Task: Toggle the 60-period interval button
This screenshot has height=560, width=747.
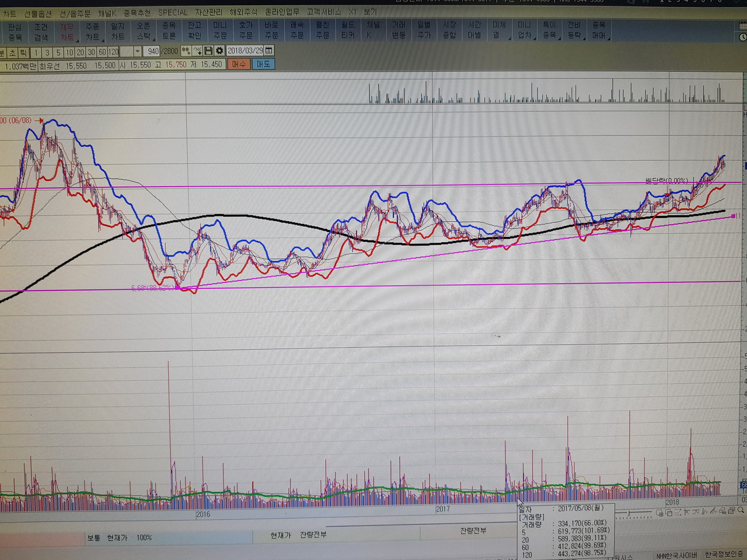Action: coord(102,52)
